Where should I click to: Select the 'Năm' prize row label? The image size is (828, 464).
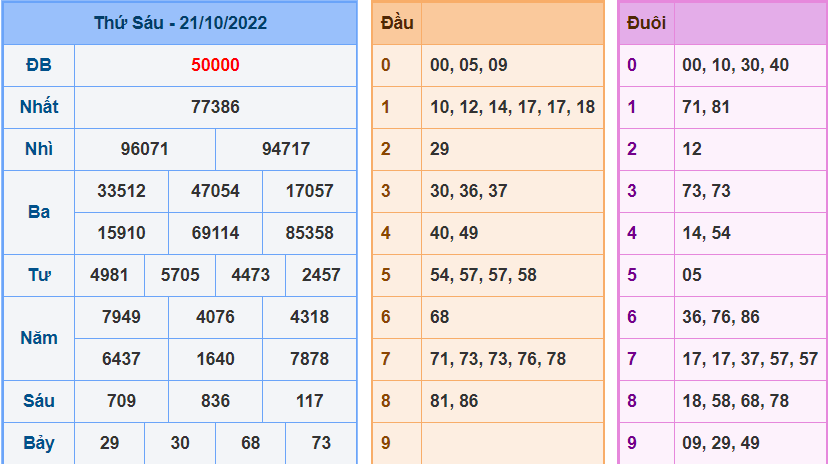pos(39,338)
